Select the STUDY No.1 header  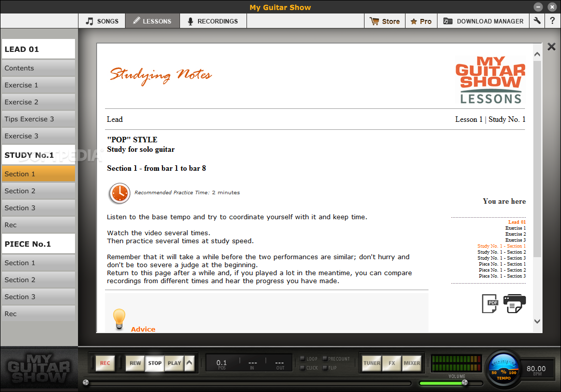pos(38,155)
